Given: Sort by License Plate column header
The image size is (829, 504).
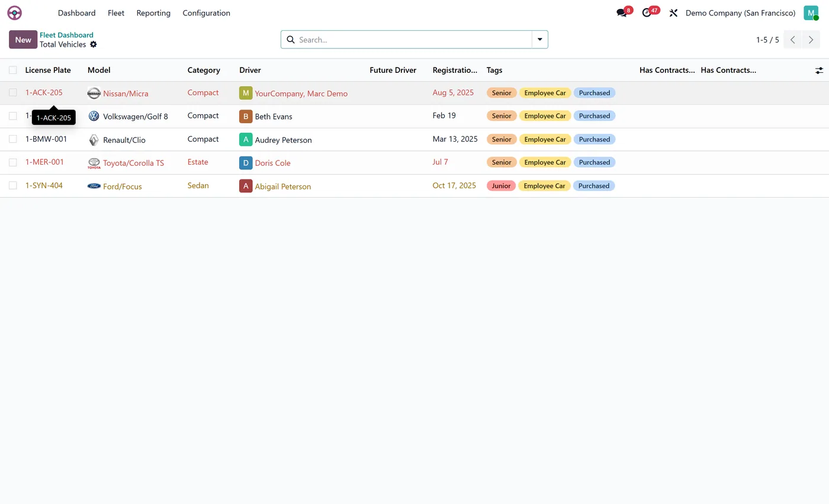Looking at the screenshot, I should (x=48, y=70).
